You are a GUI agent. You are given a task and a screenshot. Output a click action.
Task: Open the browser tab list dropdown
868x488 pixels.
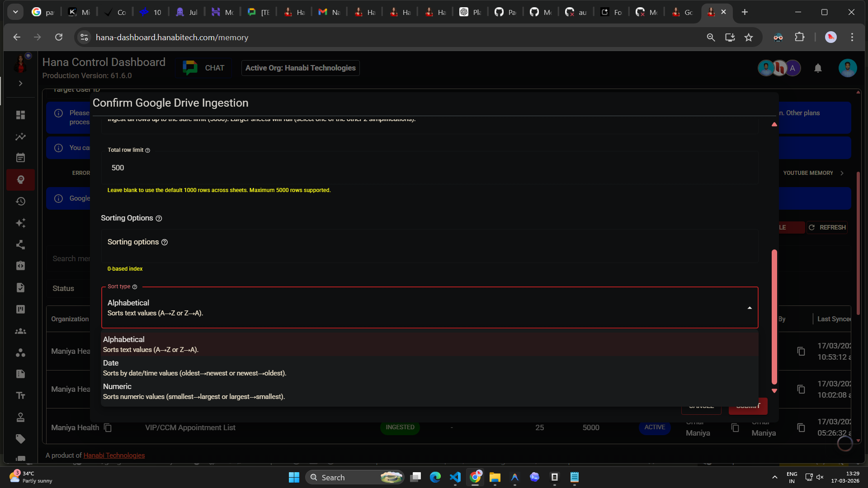click(x=15, y=12)
